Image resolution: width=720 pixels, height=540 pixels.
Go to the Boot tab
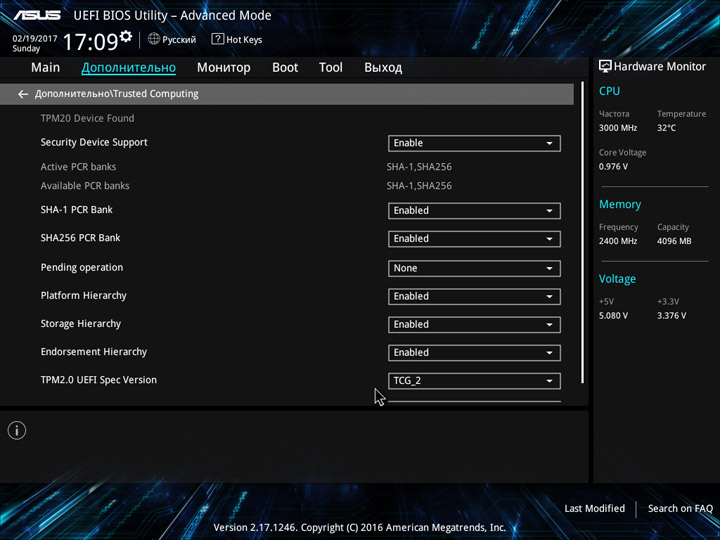tap(285, 68)
